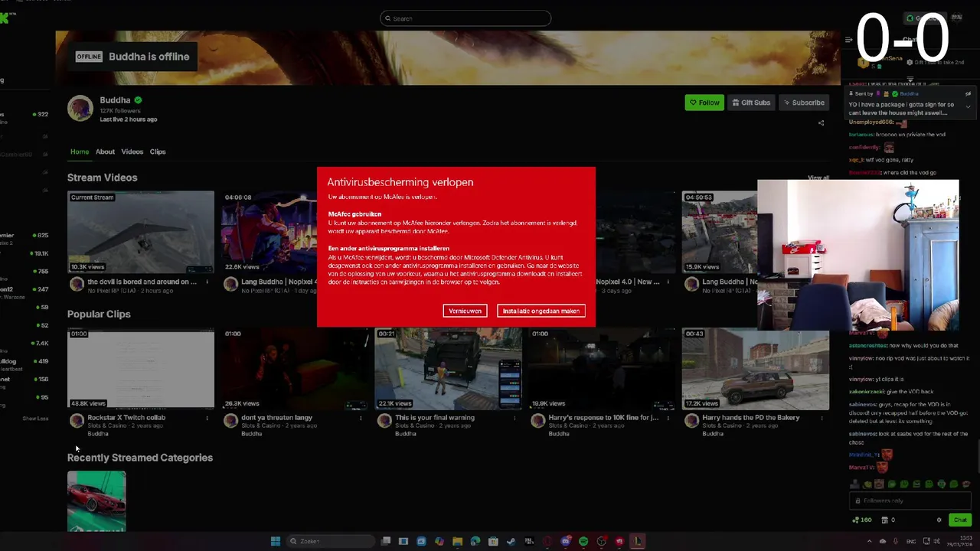Open Microsoft Store from the taskbar
Viewport: 980px width, 551px height.
click(x=494, y=541)
